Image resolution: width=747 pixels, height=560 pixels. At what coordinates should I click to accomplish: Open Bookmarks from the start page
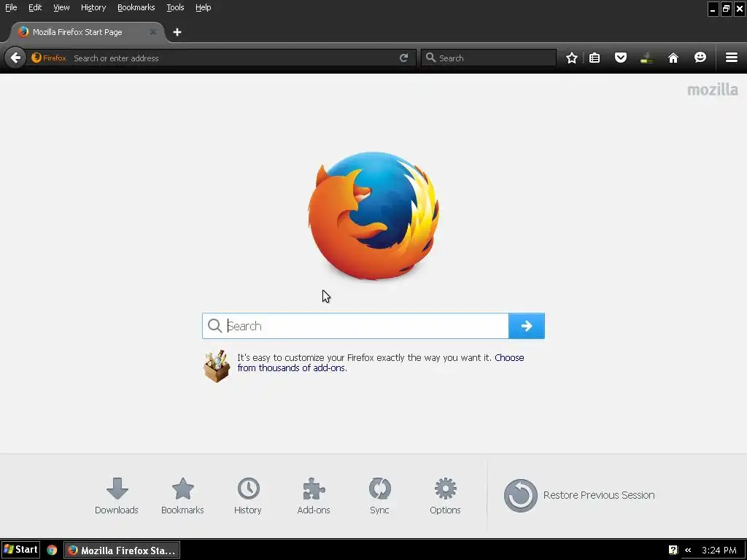(x=182, y=496)
